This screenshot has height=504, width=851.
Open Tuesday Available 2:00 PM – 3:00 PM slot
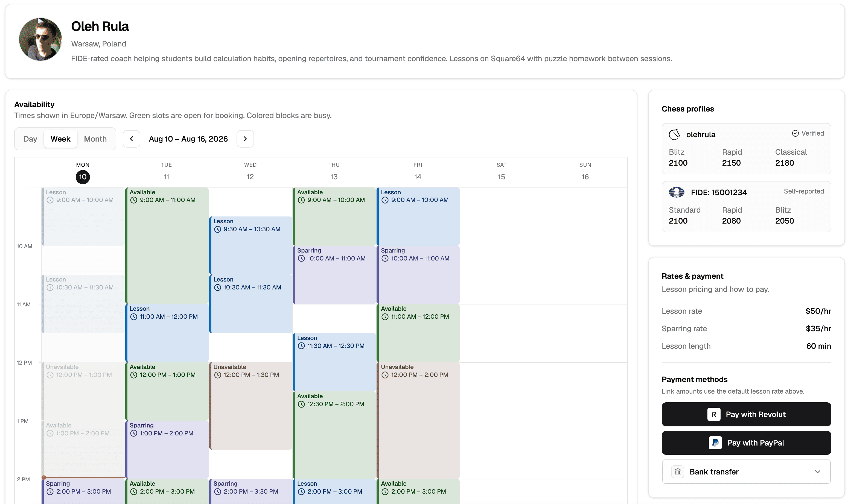[x=167, y=491]
